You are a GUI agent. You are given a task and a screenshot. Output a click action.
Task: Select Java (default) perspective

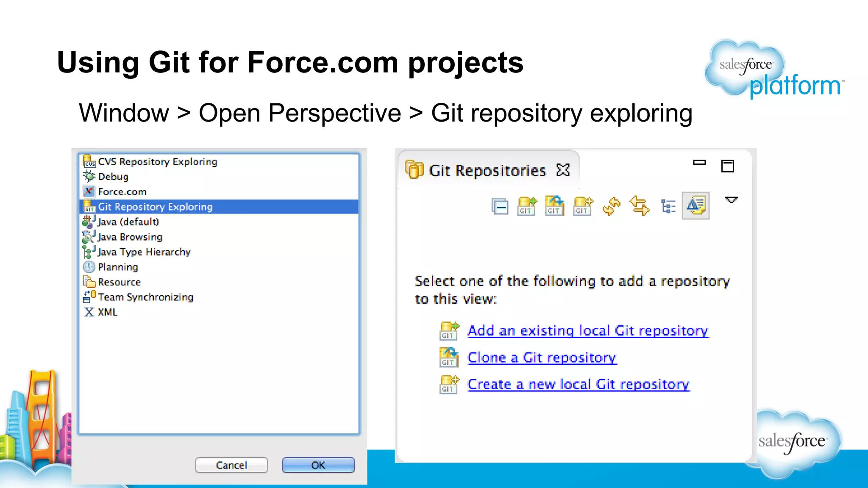click(x=219, y=222)
